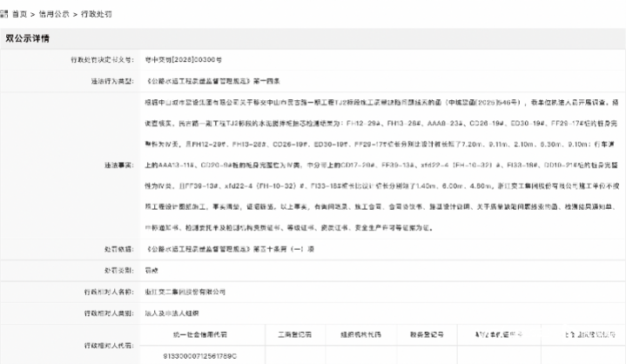Click the 双公示详情 section heading
The height and width of the screenshot is (364, 626).
coord(27,39)
